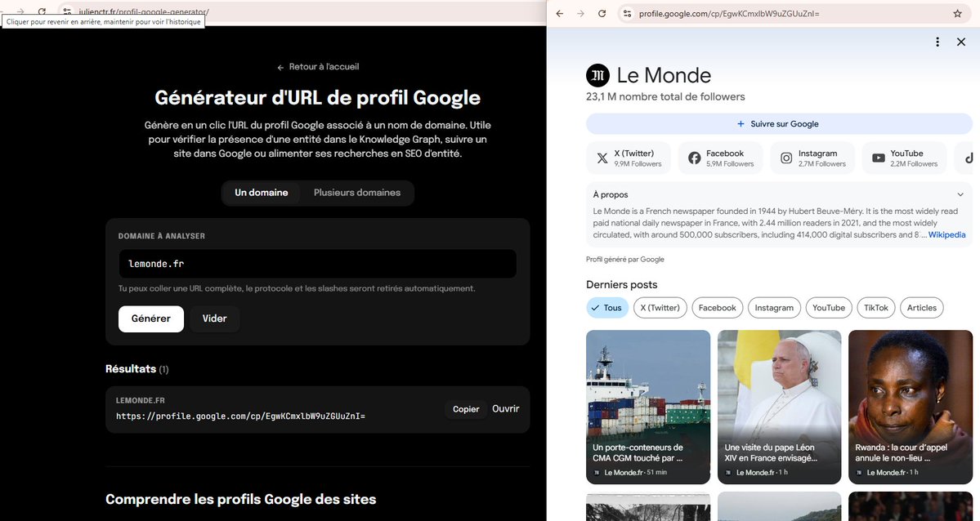Filter posts by TikTok chip
The width and height of the screenshot is (980, 521).
tap(876, 307)
